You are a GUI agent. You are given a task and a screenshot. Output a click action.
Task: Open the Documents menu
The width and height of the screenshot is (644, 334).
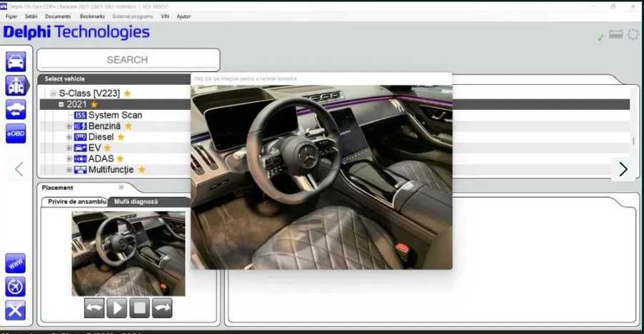tap(58, 16)
